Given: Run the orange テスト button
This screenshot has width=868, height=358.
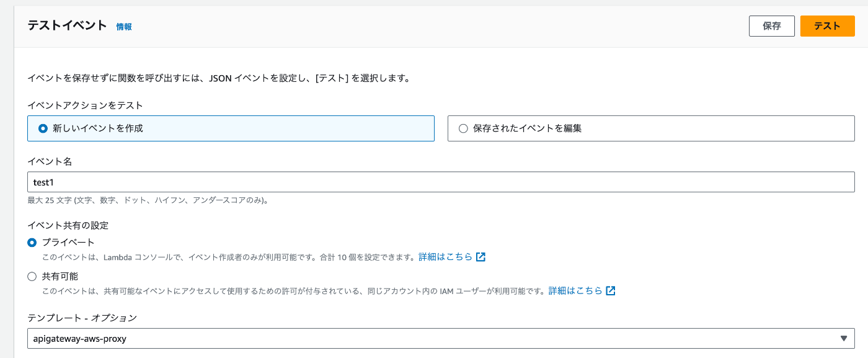Looking at the screenshot, I should (828, 26).
